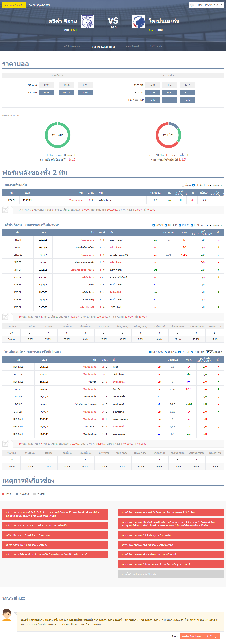Click the red card icon next to Ballkani
This screenshot has height=644, width=226.
coord(93,300)
